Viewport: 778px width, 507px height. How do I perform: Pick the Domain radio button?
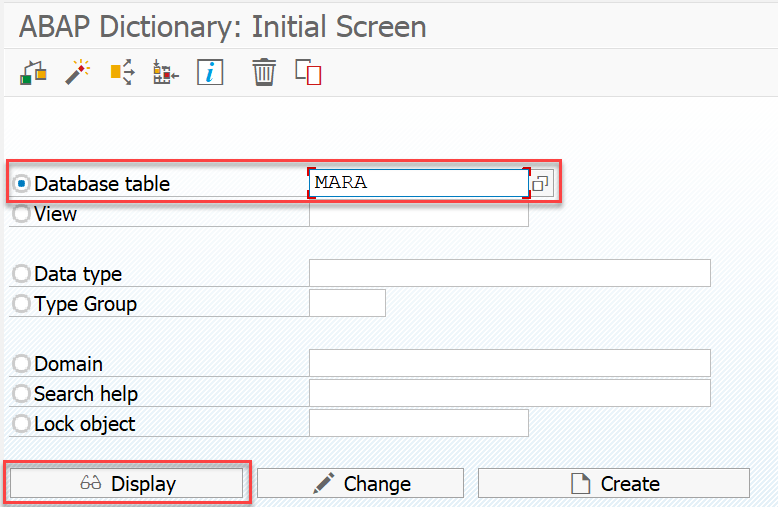(x=22, y=364)
